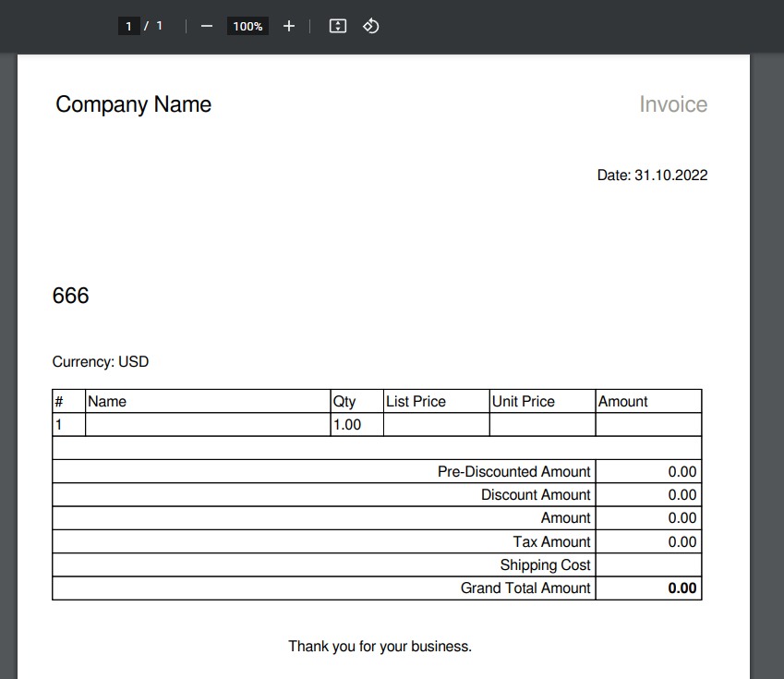Click the Unit Price column header
The width and height of the screenshot is (784, 679).
524,402
